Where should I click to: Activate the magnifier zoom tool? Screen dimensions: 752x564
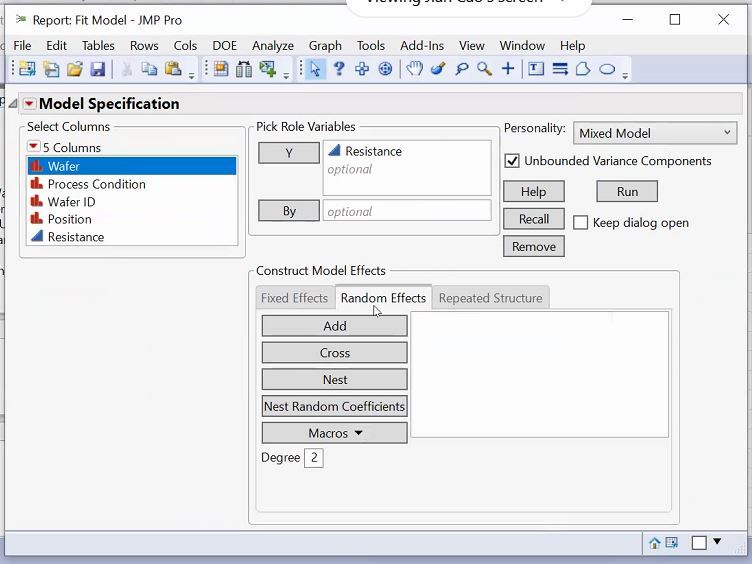[484, 69]
